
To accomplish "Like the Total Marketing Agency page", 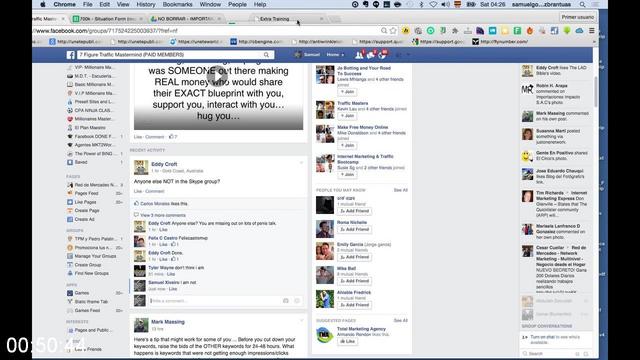I will point(348,341).
